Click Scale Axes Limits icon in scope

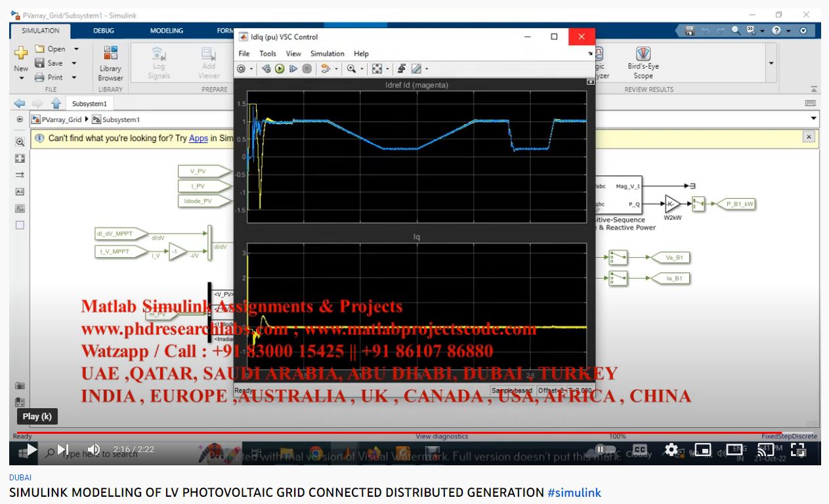(x=377, y=68)
